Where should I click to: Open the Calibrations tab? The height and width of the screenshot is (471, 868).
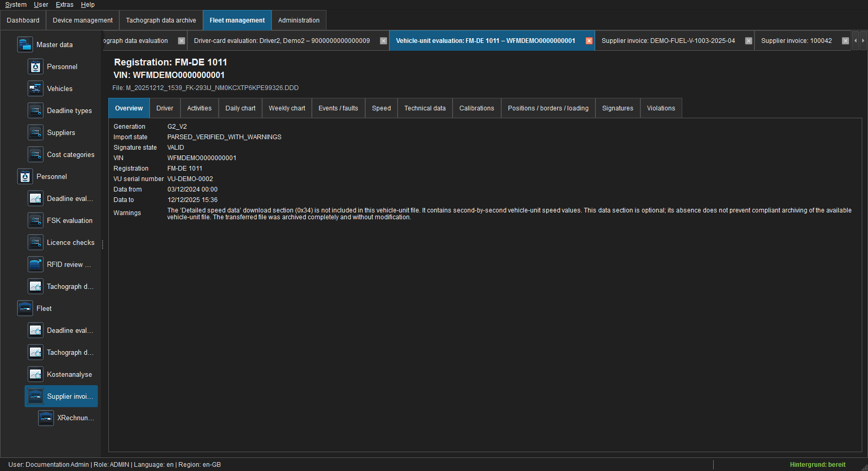point(477,108)
